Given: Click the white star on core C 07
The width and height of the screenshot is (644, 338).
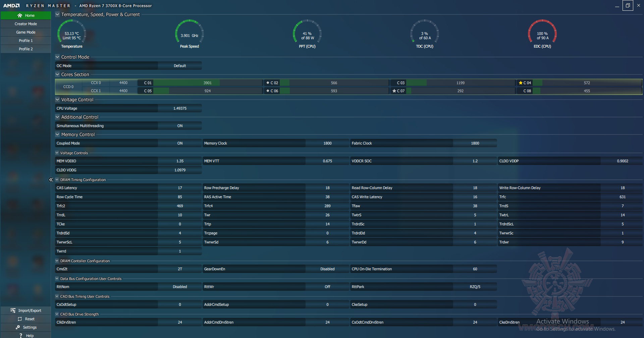Looking at the screenshot, I should 394,91.
